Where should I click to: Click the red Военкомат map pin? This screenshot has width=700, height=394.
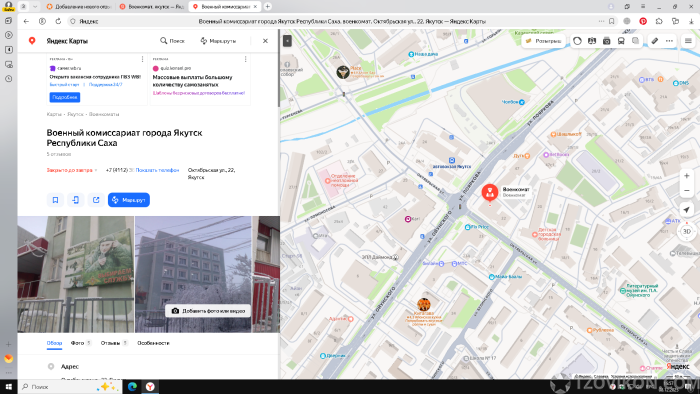tap(490, 193)
